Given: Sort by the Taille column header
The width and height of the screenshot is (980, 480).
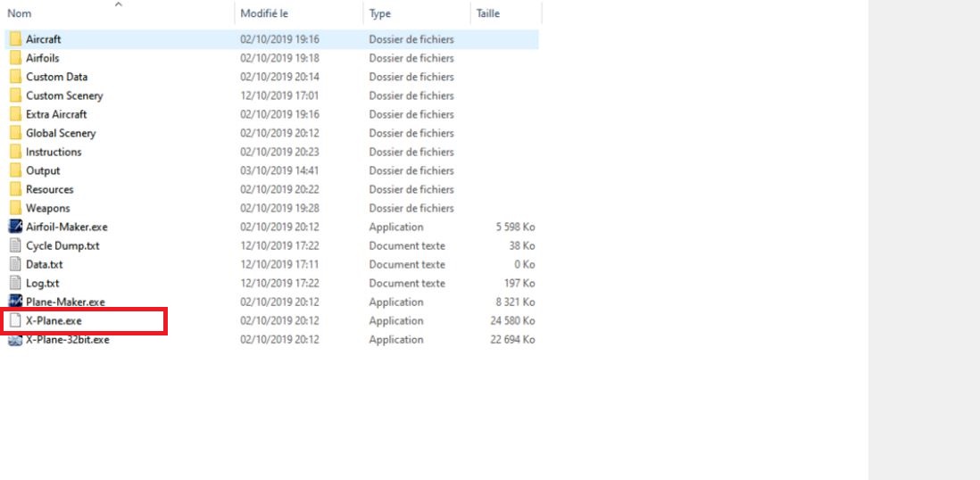Looking at the screenshot, I should pos(488,13).
